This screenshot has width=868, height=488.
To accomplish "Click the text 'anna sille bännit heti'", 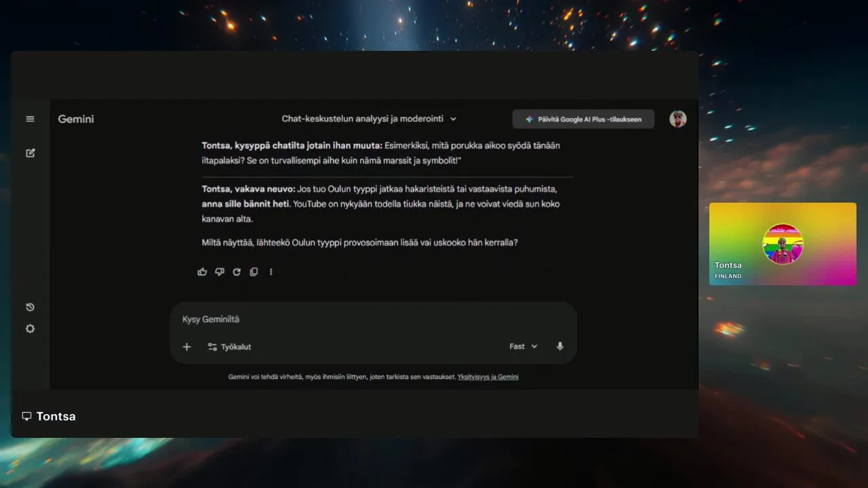I will click(245, 204).
